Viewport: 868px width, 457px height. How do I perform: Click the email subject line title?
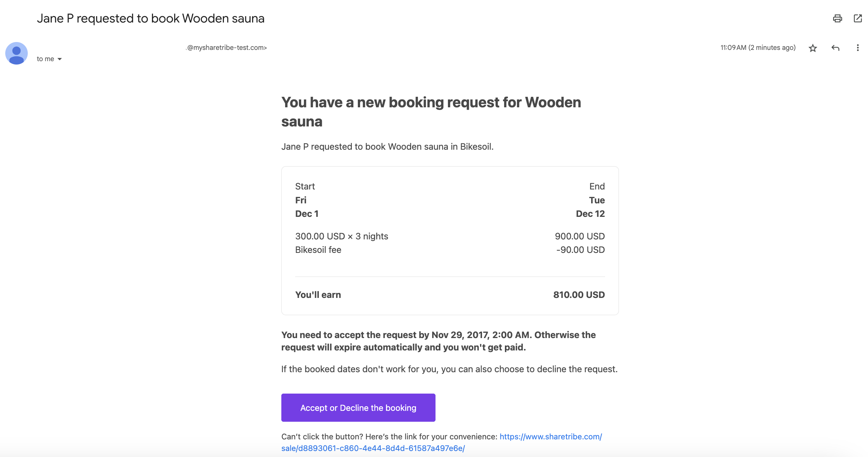150,18
